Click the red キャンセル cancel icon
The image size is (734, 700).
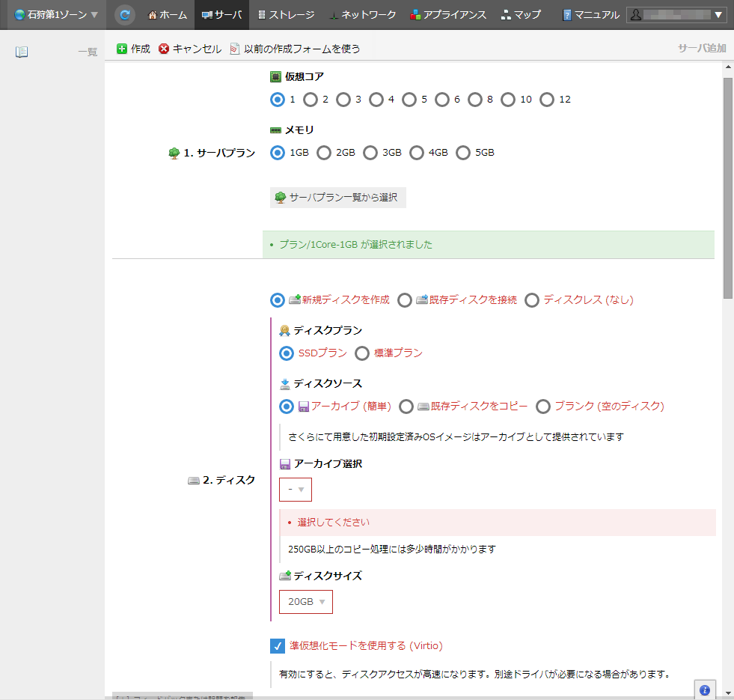click(164, 49)
